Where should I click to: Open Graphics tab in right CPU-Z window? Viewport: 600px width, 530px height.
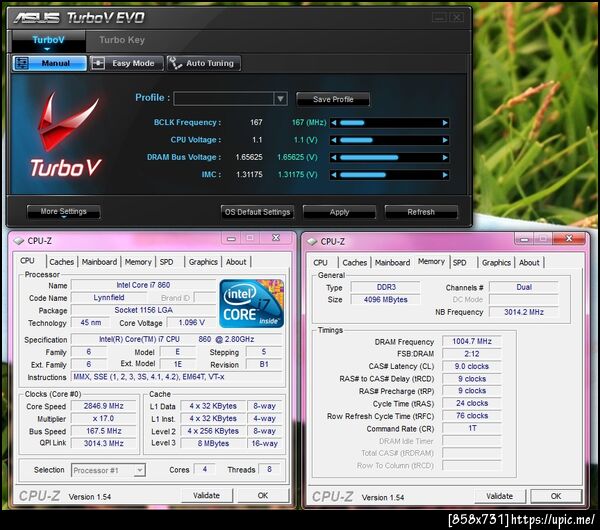coord(496,263)
